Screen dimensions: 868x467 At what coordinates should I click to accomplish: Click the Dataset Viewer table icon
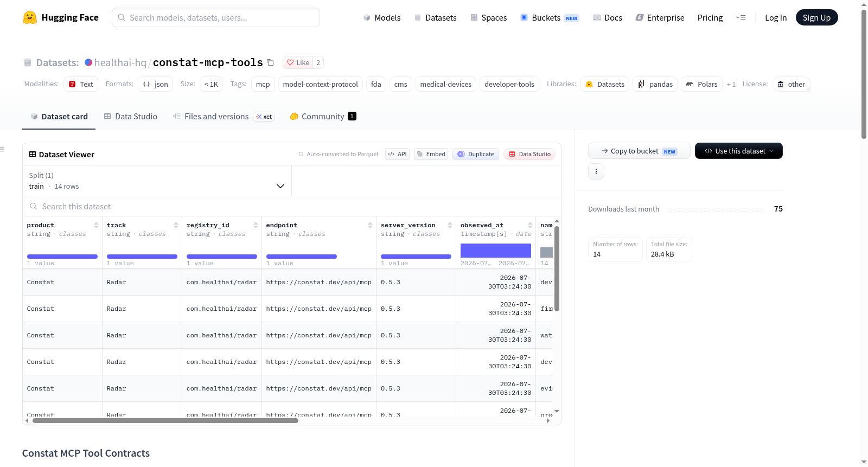pyautogui.click(x=33, y=154)
